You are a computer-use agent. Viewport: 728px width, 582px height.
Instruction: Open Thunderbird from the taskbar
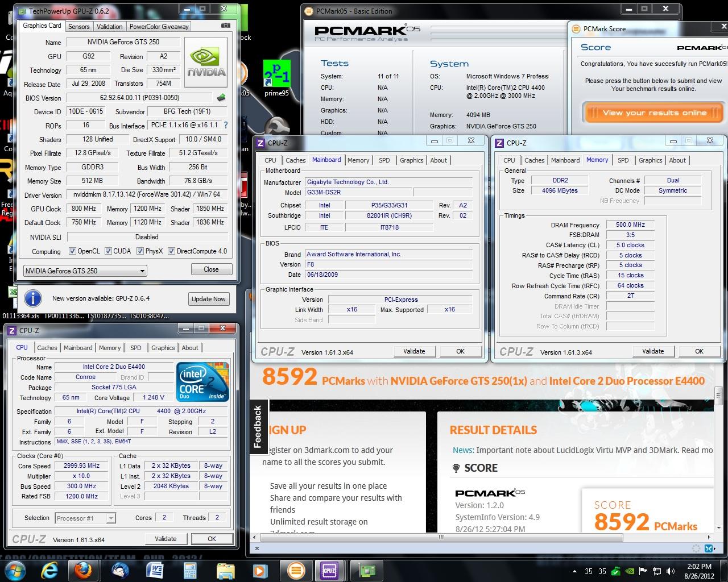[121, 569]
